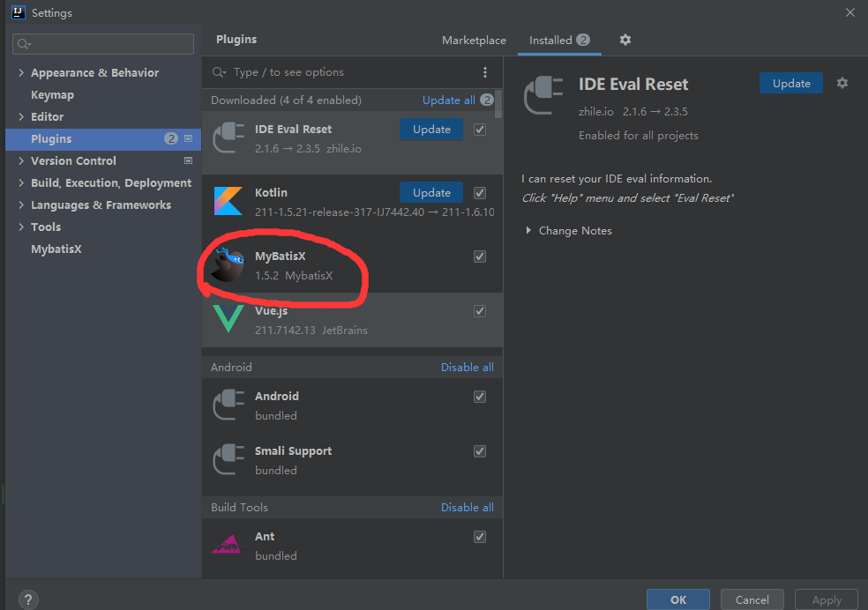The width and height of the screenshot is (868, 610).
Task: Click the Kotlin logo icon
Action: (228, 201)
